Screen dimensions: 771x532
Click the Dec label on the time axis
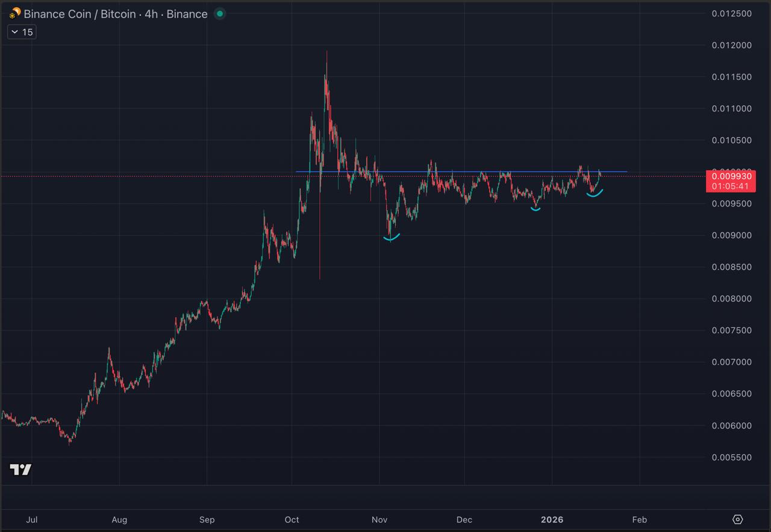464,519
